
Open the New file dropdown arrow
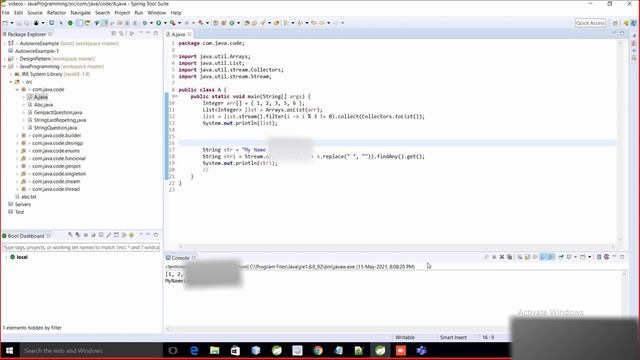pyautogui.click(x=11, y=23)
